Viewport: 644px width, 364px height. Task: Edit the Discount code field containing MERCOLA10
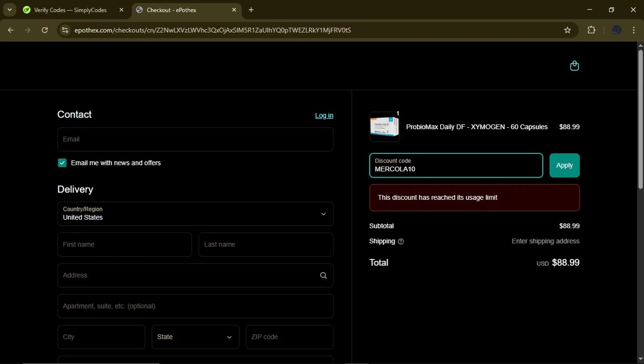[456, 165]
